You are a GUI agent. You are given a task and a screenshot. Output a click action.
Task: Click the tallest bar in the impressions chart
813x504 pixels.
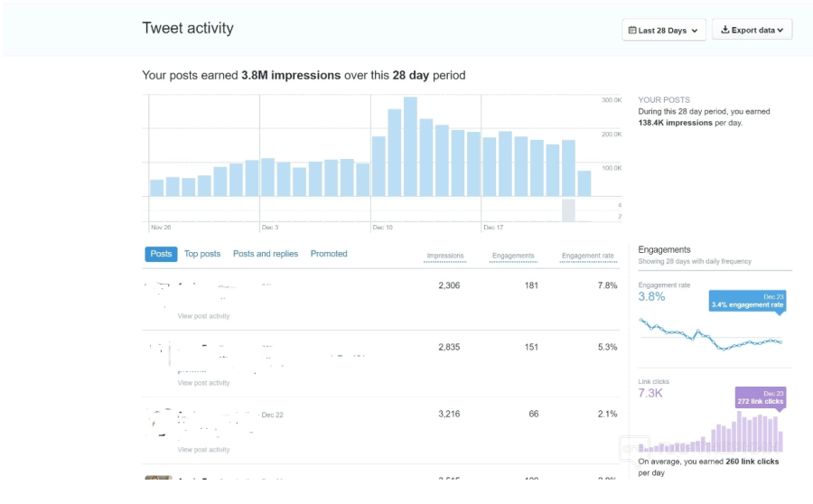(x=410, y=147)
